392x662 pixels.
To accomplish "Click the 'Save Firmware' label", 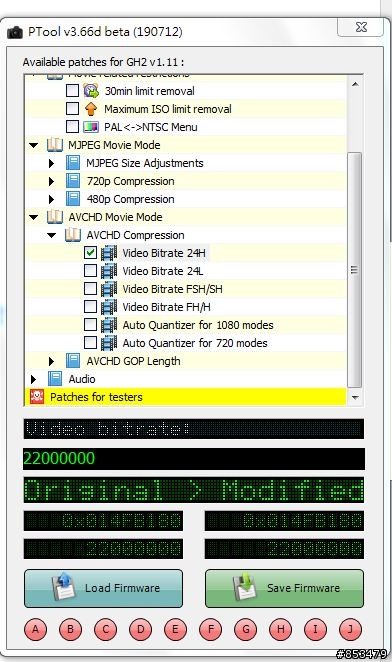I will (x=303, y=588).
